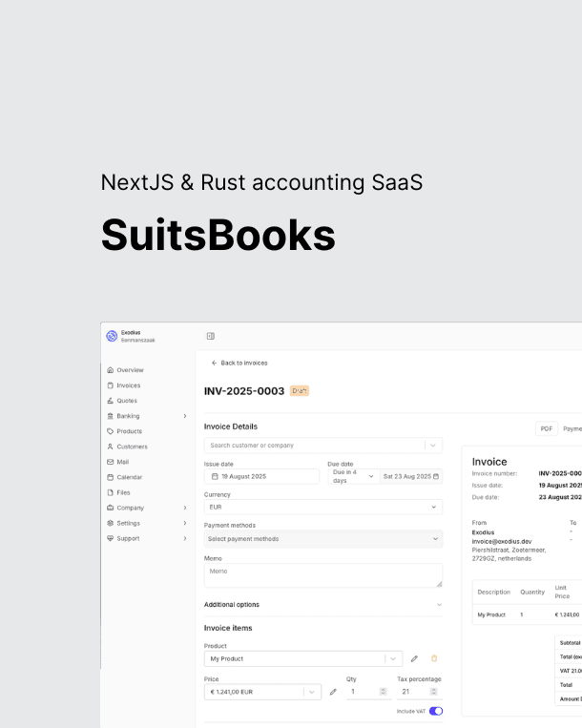Switch to the PDF preview tab
The width and height of the screenshot is (582, 728).
point(547,429)
